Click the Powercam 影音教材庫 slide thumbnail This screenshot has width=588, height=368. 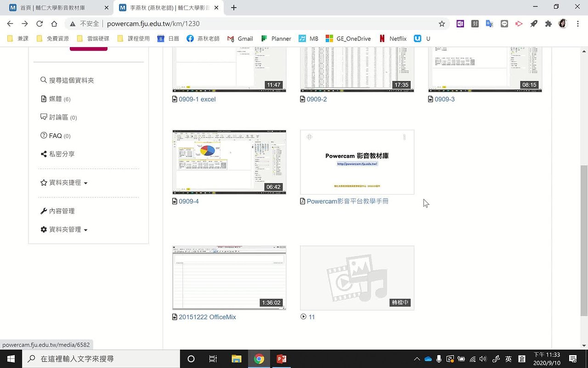click(x=357, y=162)
